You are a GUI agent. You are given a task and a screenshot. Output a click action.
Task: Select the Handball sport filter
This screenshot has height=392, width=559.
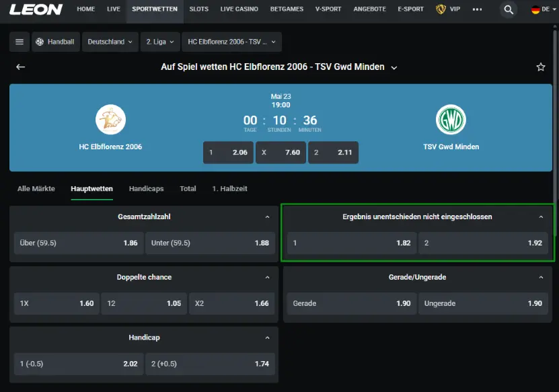click(56, 42)
